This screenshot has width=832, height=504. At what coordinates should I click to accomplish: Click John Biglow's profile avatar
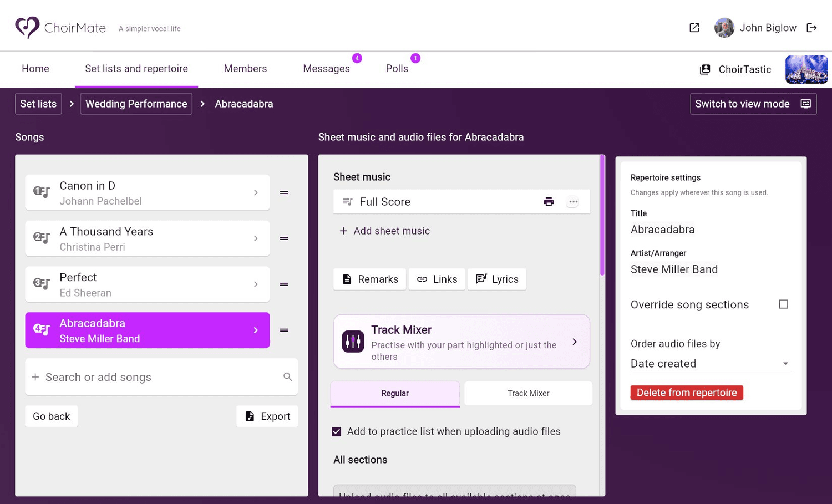point(724,28)
